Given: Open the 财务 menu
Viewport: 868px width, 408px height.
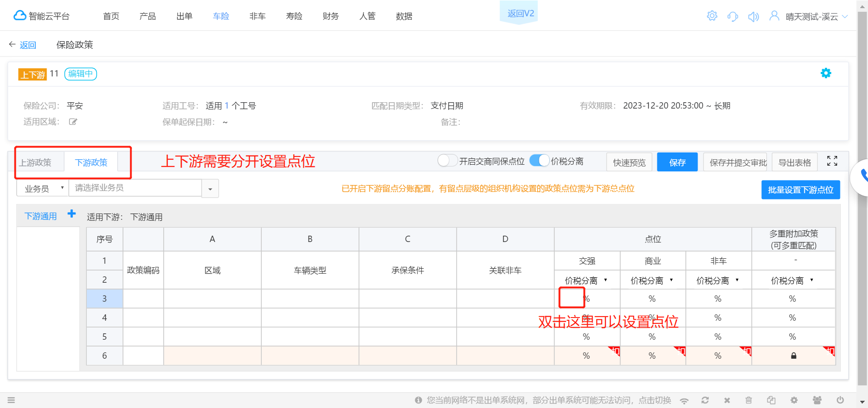Looking at the screenshot, I should (x=331, y=16).
